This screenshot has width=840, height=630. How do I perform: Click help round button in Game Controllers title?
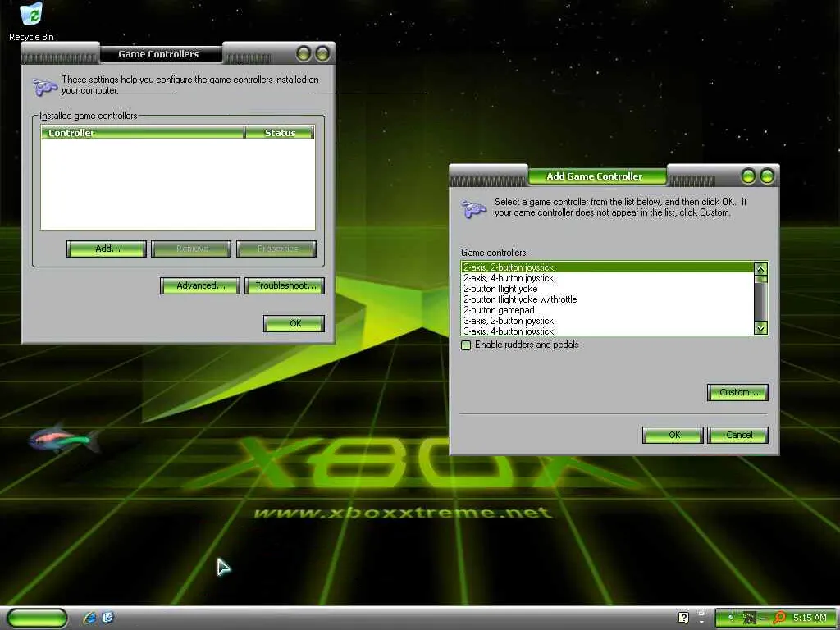pos(304,53)
